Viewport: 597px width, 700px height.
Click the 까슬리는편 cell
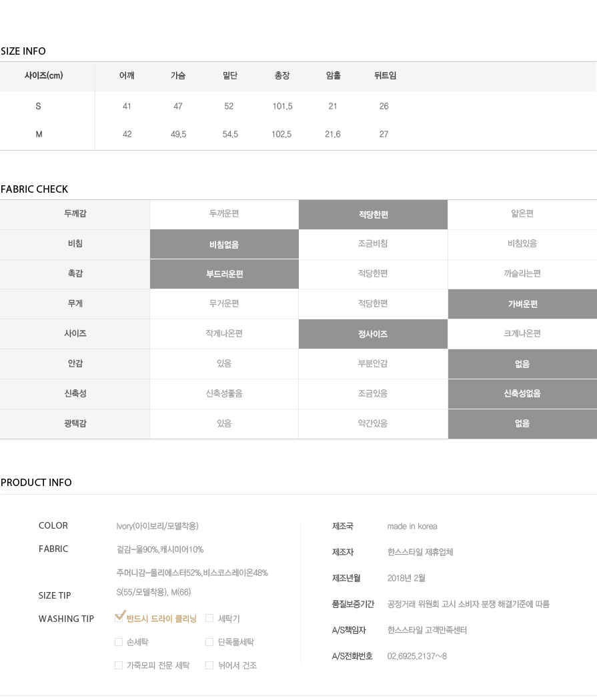click(522, 273)
